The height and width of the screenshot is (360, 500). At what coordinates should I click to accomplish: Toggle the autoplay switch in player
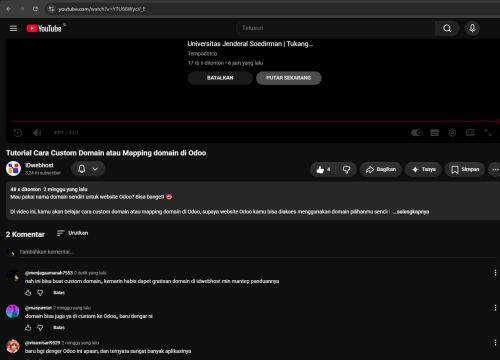click(417, 133)
